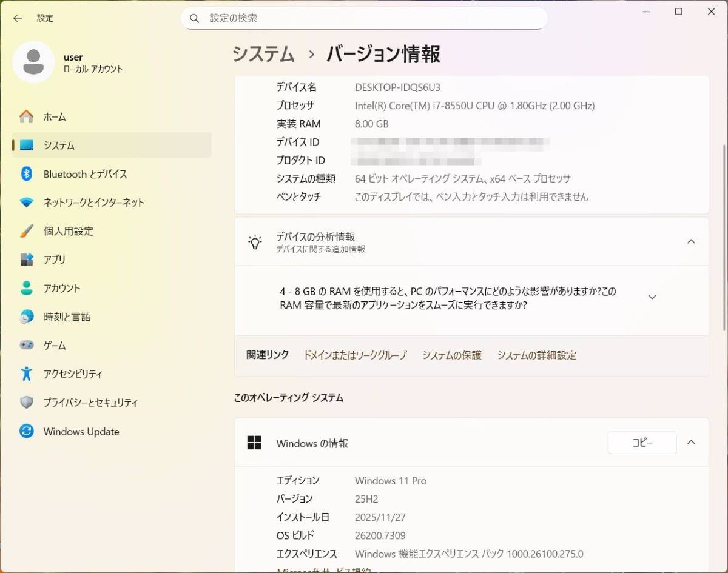
Task: Click the Gaming controller icon
Action: pyautogui.click(x=26, y=345)
